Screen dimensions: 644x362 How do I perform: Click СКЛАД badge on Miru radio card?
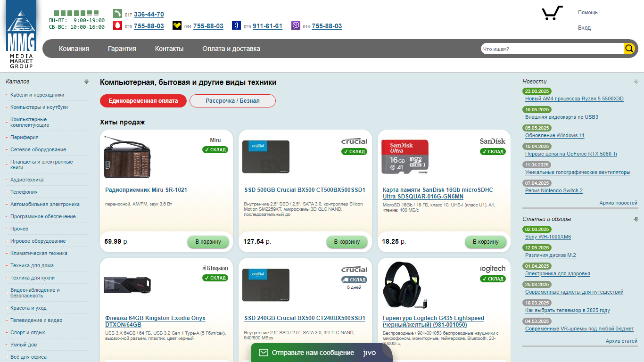pyautogui.click(x=215, y=150)
